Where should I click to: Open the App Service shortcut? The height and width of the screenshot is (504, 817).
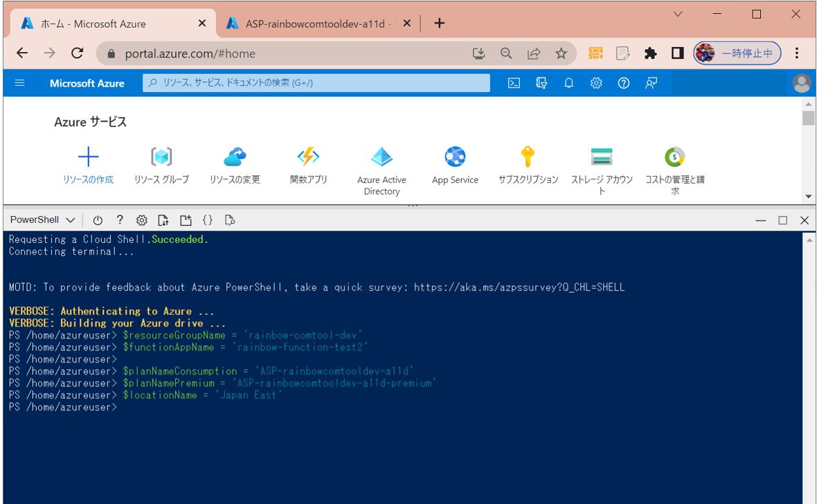coord(455,166)
